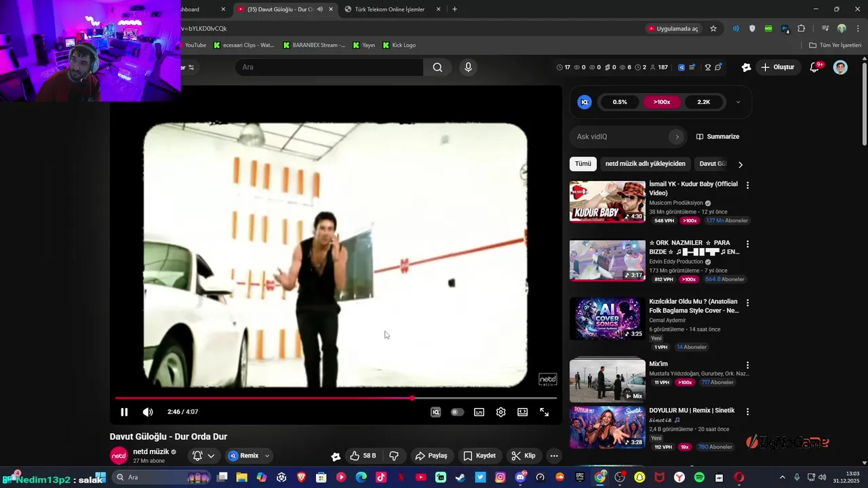This screenshot has width=868, height=488.
Task: Submit the Ask vidIQ arrow button
Action: (x=677, y=137)
